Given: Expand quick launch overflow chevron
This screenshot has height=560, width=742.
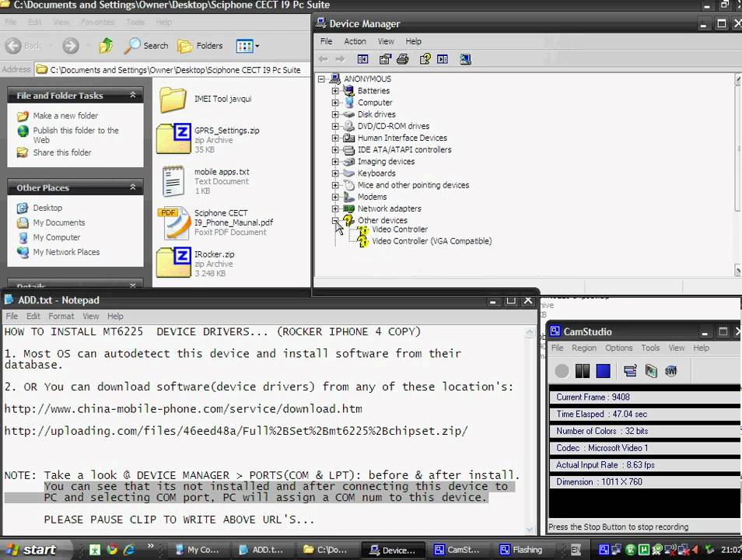Looking at the screenshot, I should [x=150, y=546].
